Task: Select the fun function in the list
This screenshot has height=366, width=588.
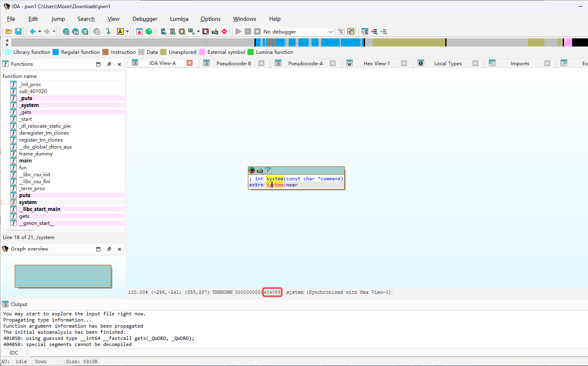Action: [23, 168]
